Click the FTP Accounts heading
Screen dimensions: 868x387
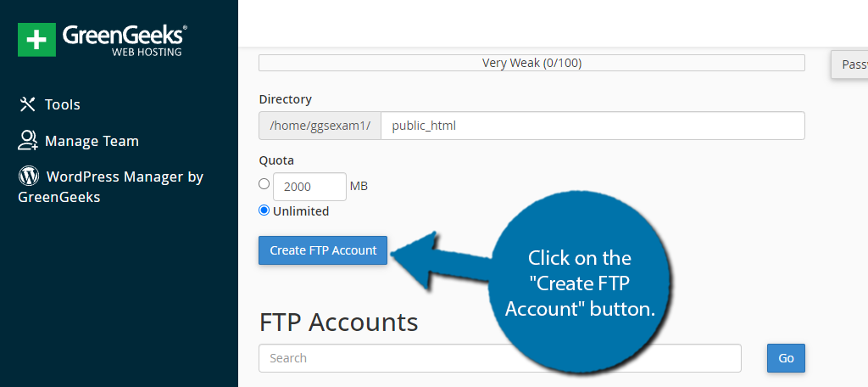pyautogui.click(x=338, y=322)
